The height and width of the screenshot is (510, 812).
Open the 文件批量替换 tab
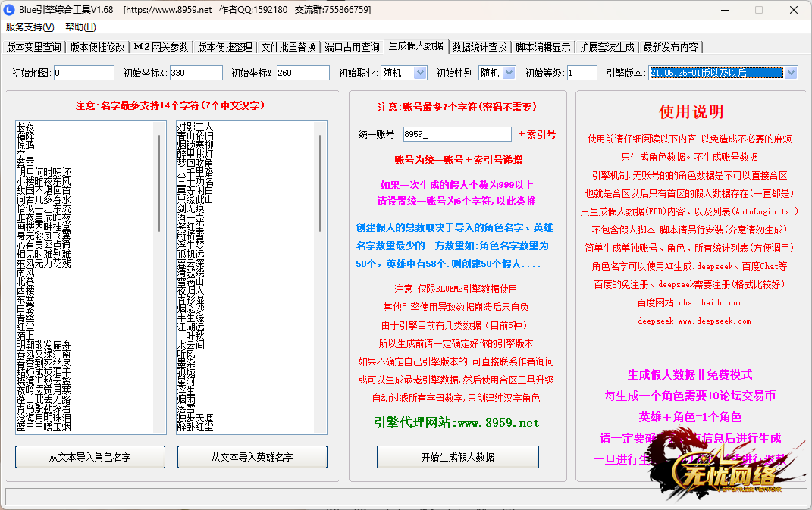click(288, 47)
